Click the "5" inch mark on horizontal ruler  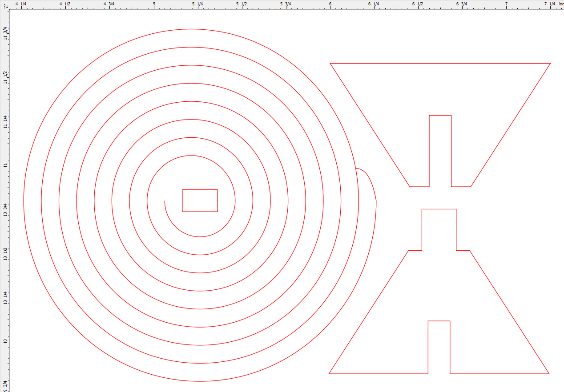point(154,4)
